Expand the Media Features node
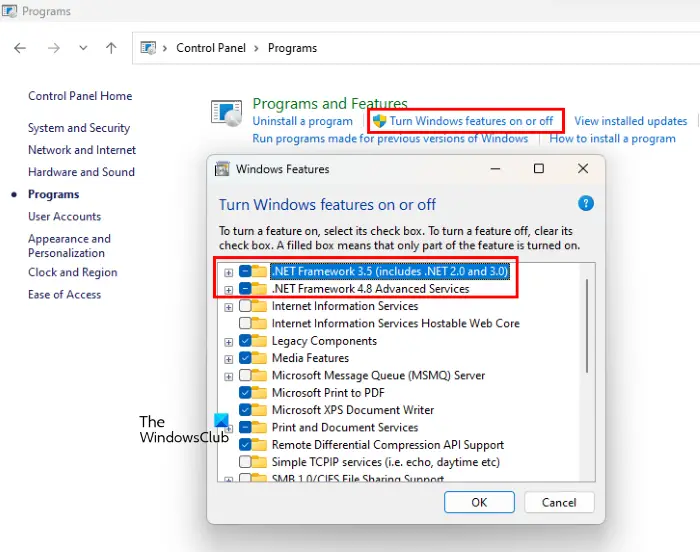 [229, 359]
